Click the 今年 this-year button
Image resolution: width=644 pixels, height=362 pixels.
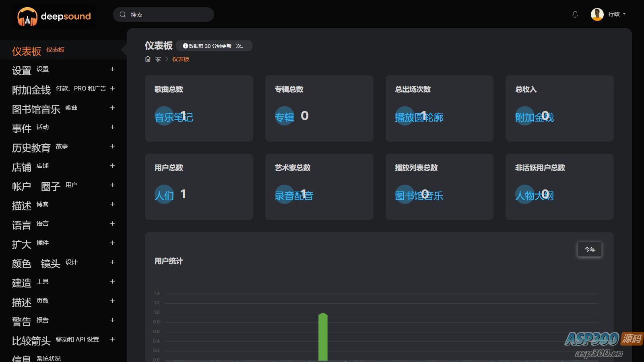[x=589, y=249]
